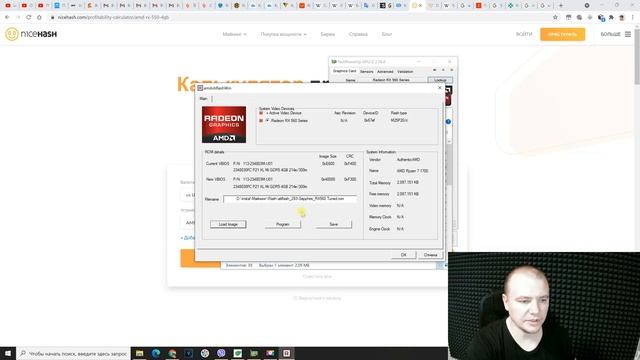Screen dimensions: 640x360
Task: Click the ВОЙТИ login link
Action: point(524,34)
